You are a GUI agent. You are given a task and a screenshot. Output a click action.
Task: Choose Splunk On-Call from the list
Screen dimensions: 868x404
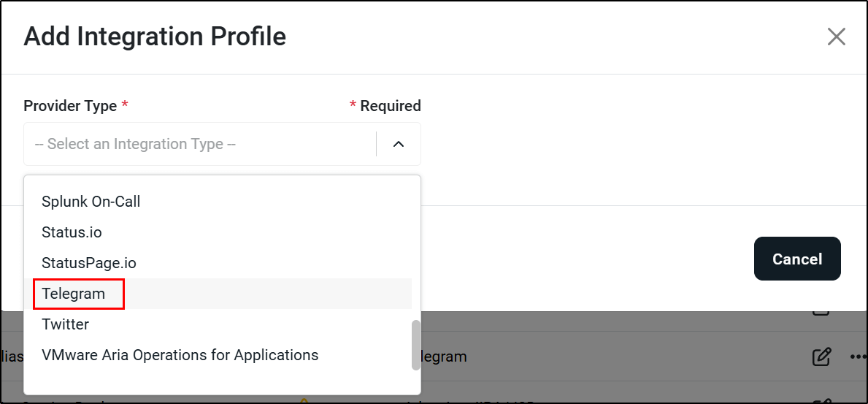(91, 202)
